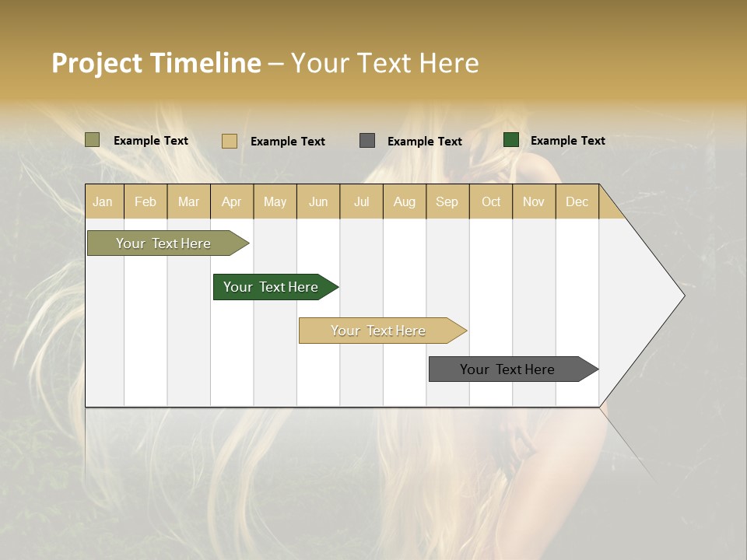Click the Sep header cell
747x560 pixels.
coord(447,201)
